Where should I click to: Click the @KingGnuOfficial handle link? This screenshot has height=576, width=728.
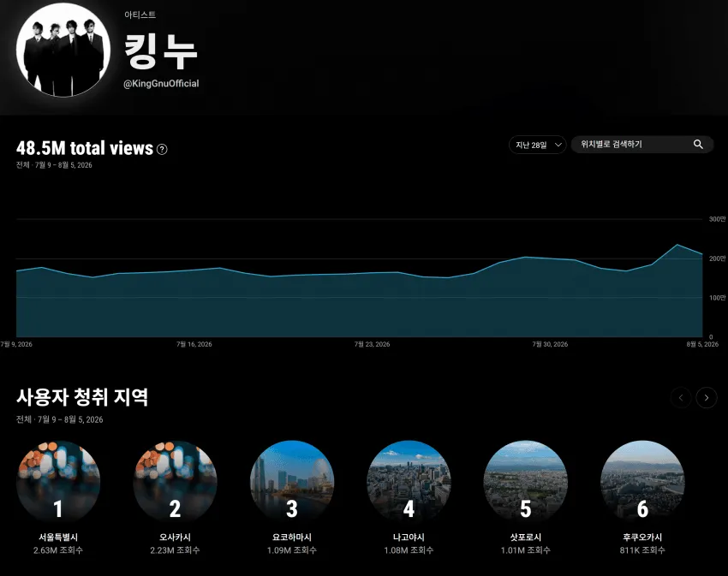point(161,84)
